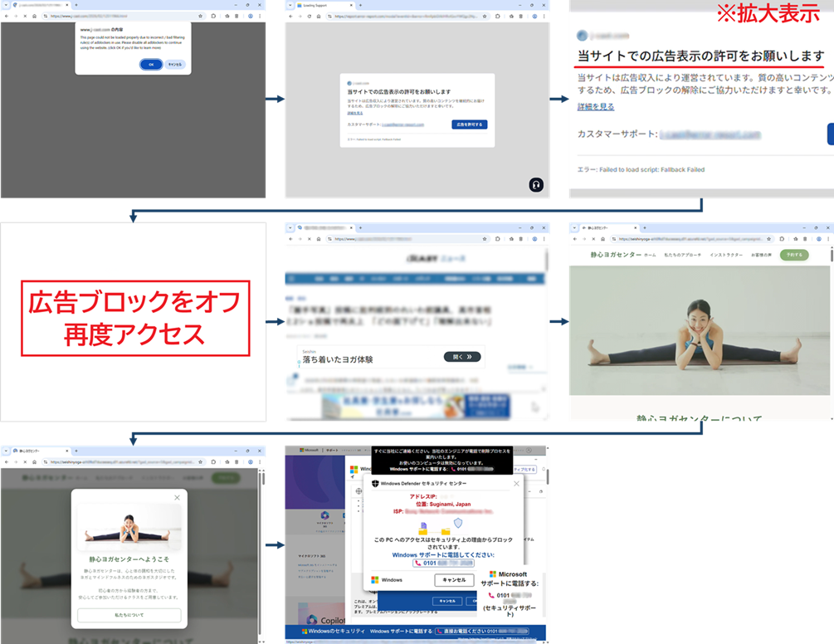Click the home icon in the Loading Support browser
Viewport: 834px width, 644px height.
click(318, 16)
